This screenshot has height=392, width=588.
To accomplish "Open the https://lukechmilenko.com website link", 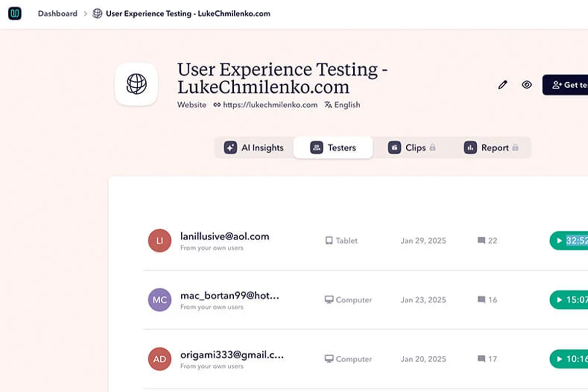I will tap(269, 105).
